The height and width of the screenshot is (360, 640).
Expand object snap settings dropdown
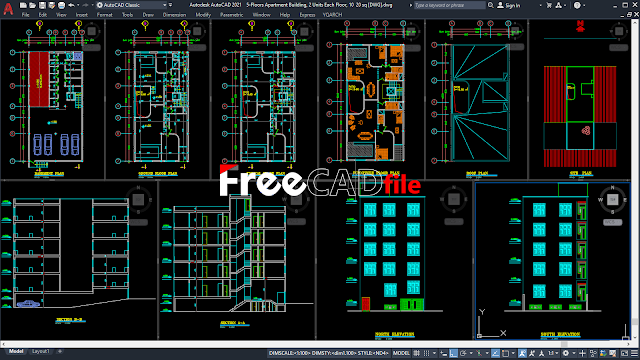point(513,353)
